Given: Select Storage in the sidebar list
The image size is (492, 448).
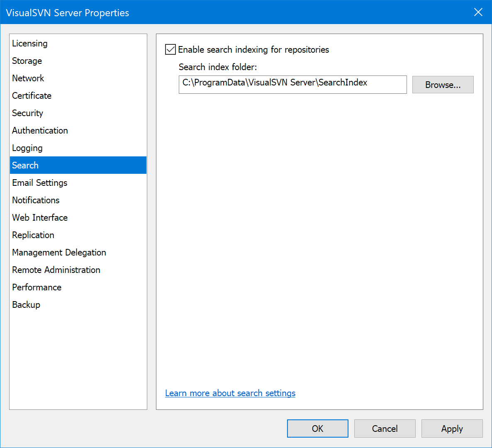Looking at the screenshot, I should (78, 61).
